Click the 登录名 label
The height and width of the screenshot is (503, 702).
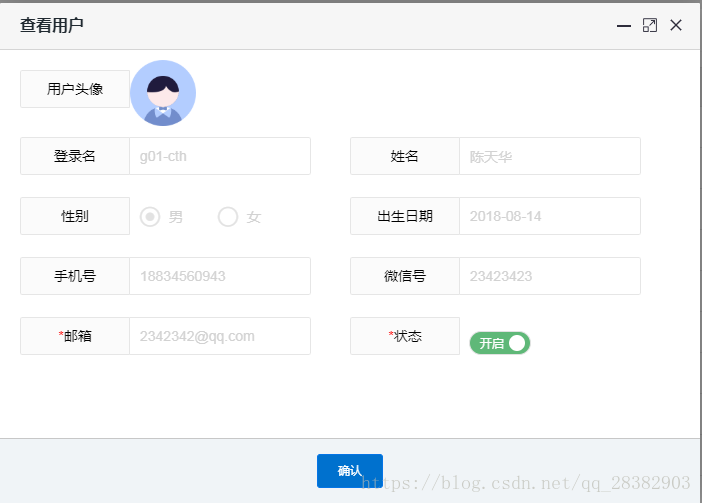point(75,156)
